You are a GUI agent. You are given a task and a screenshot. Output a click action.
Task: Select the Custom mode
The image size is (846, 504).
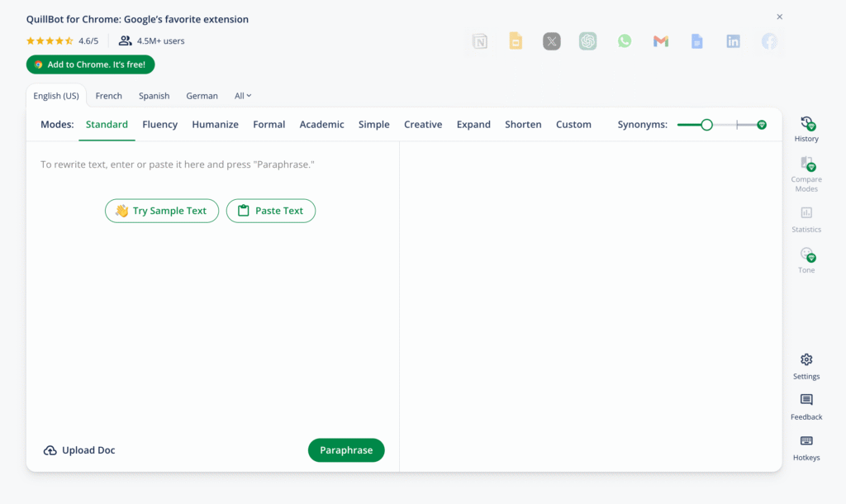pos(573,124)
